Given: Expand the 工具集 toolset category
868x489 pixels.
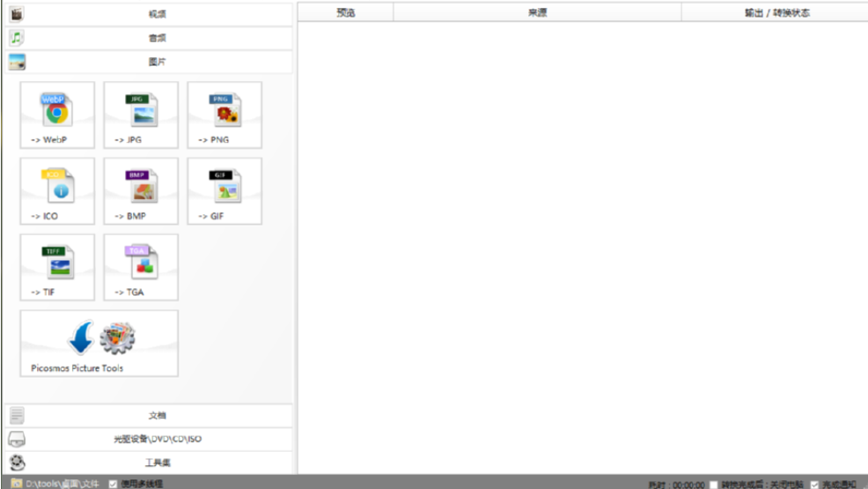Looking at the screenshot, I should [149, 463].
